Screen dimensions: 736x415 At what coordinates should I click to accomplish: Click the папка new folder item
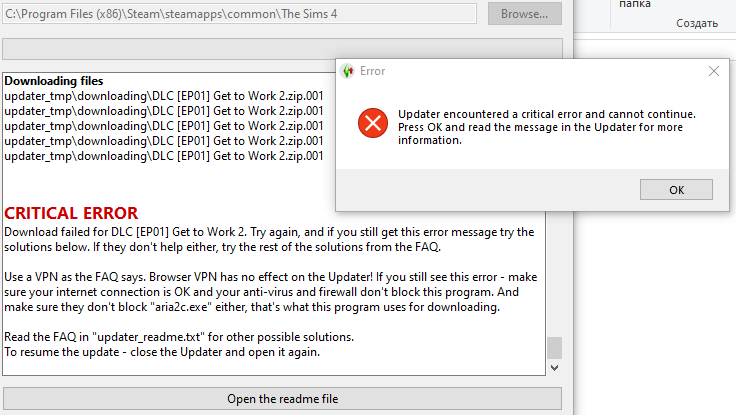point(635,4)
